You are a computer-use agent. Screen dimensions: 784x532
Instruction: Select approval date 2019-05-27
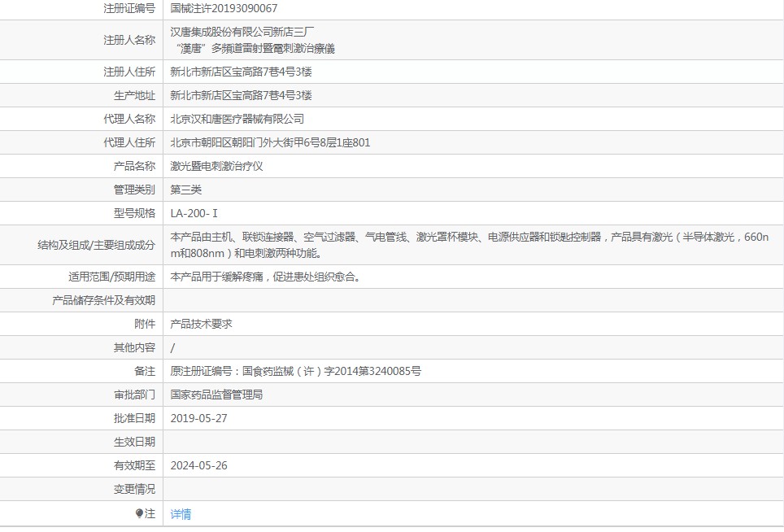coord(199,418)
